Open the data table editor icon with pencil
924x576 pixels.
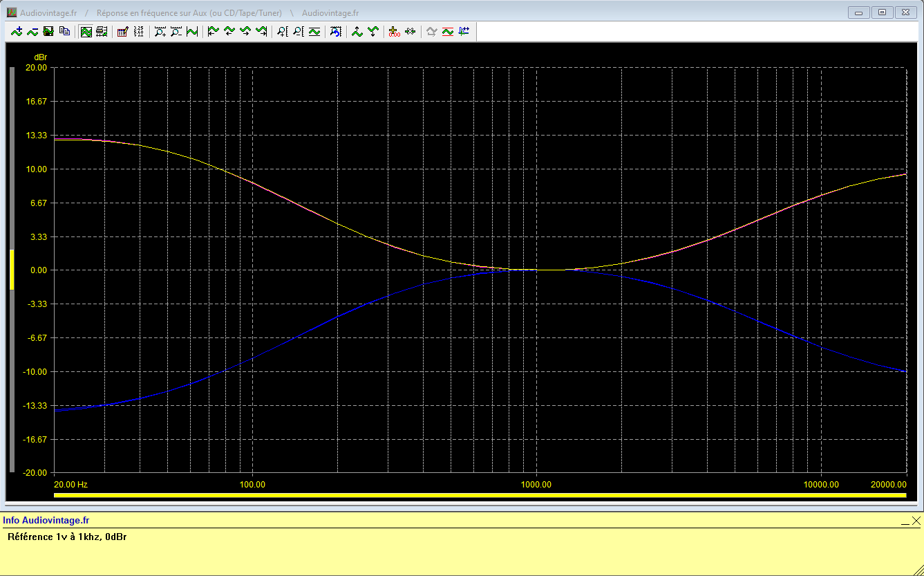[122, 31]
